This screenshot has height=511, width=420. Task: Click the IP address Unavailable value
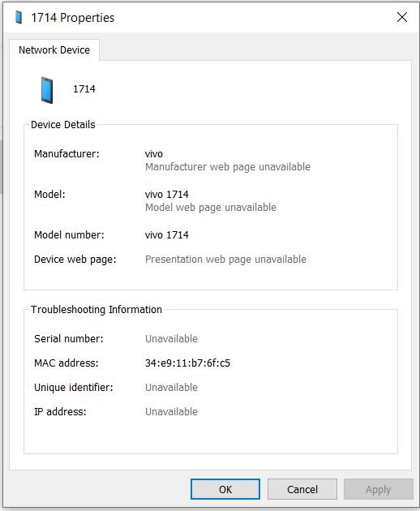click(x=171, y=412)
